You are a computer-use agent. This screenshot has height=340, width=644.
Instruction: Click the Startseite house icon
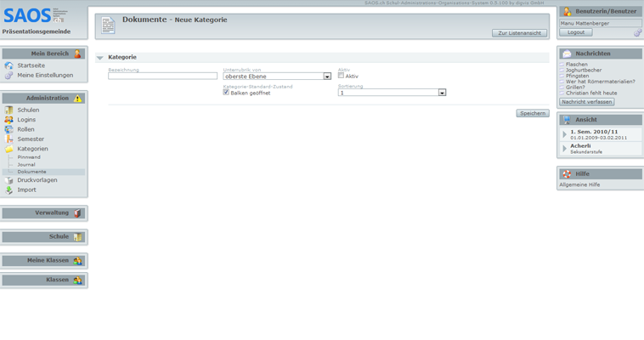8,65
